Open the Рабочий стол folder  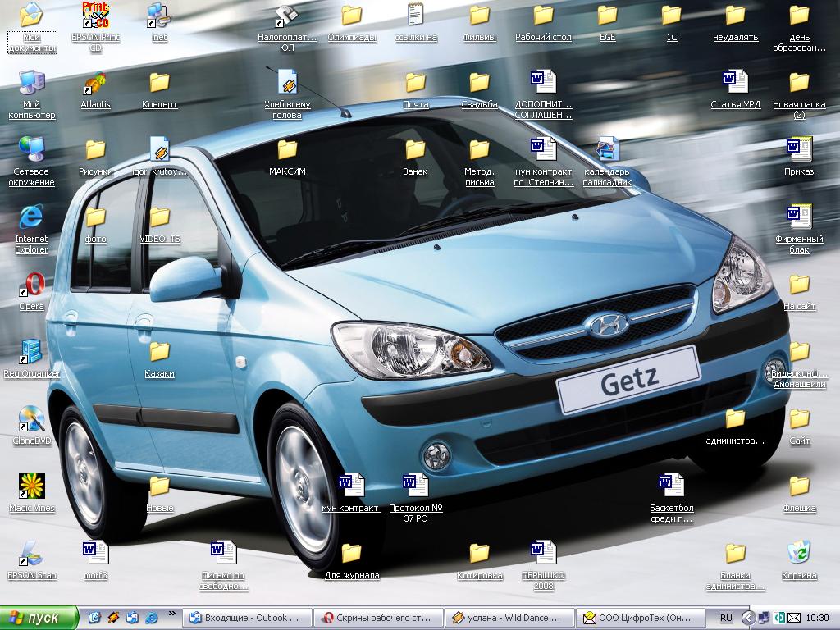click(x=543, y=22)
